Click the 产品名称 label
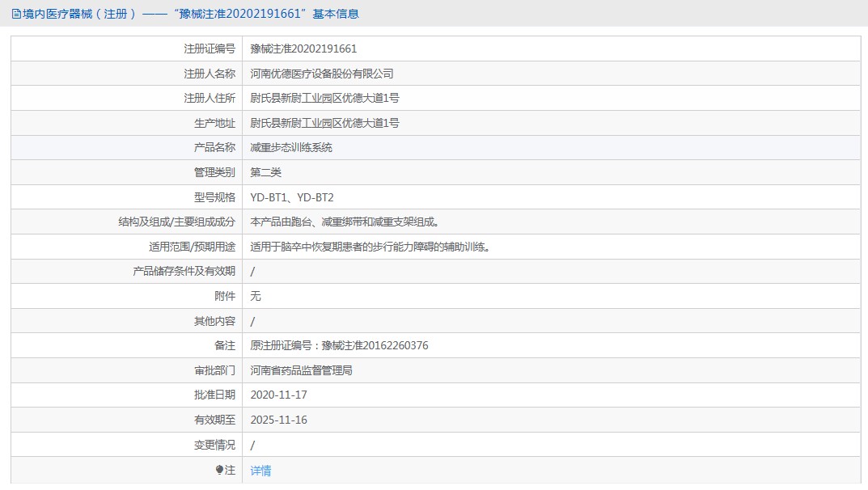 (x=214, y=148)
